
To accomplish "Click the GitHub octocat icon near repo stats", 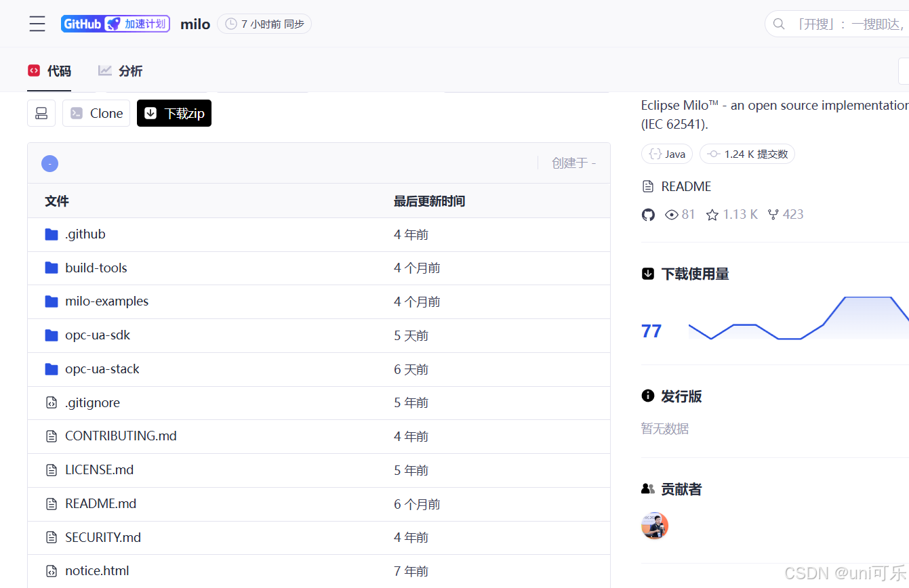I will 648,214.
